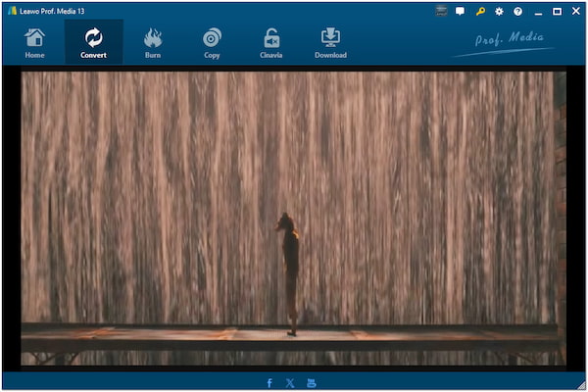Maximize the application window
Viewport: 588px width, 392px height.
pos(557,12)
